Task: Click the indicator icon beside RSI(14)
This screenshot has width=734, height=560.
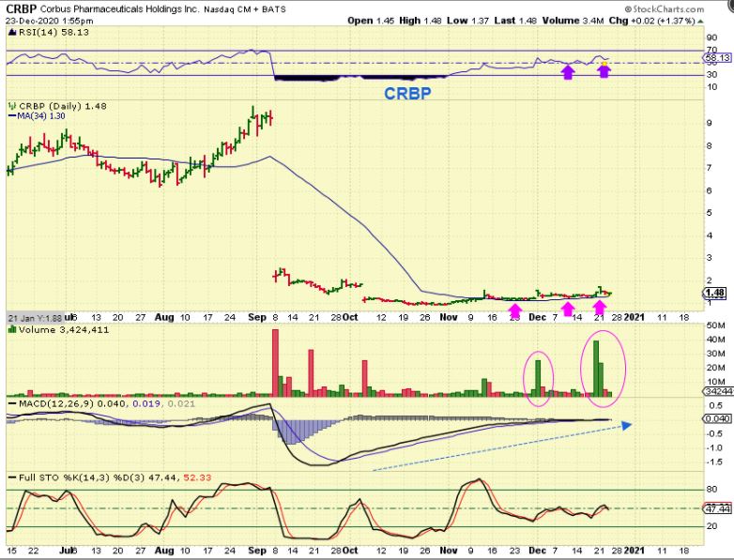Action: 12,32
